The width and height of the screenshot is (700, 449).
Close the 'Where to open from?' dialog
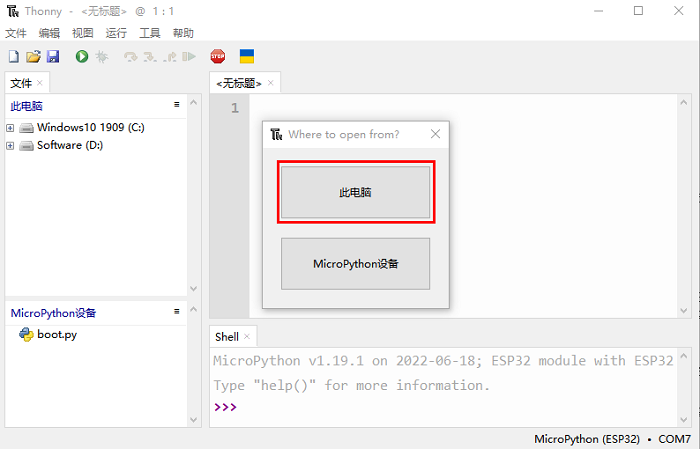(x=435, y=134)
